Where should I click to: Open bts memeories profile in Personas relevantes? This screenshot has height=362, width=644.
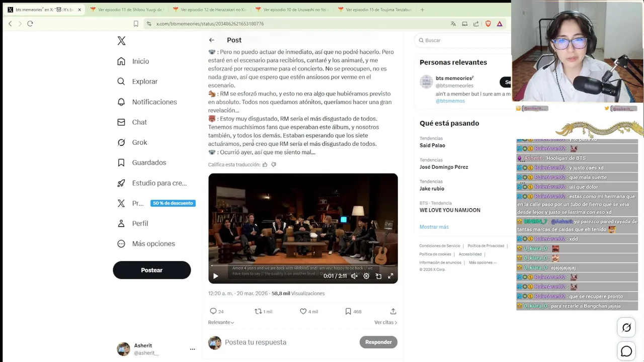click(x=454, y=78)
